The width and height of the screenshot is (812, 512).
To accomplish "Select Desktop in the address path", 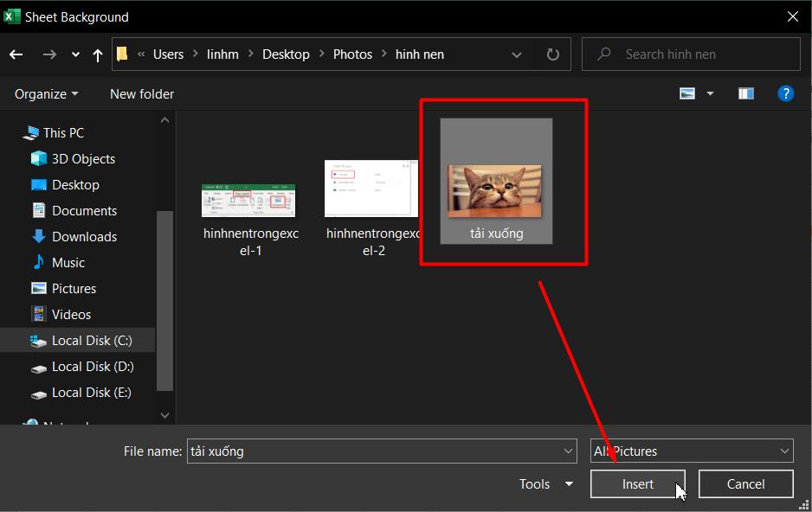I will click(286, 54).
